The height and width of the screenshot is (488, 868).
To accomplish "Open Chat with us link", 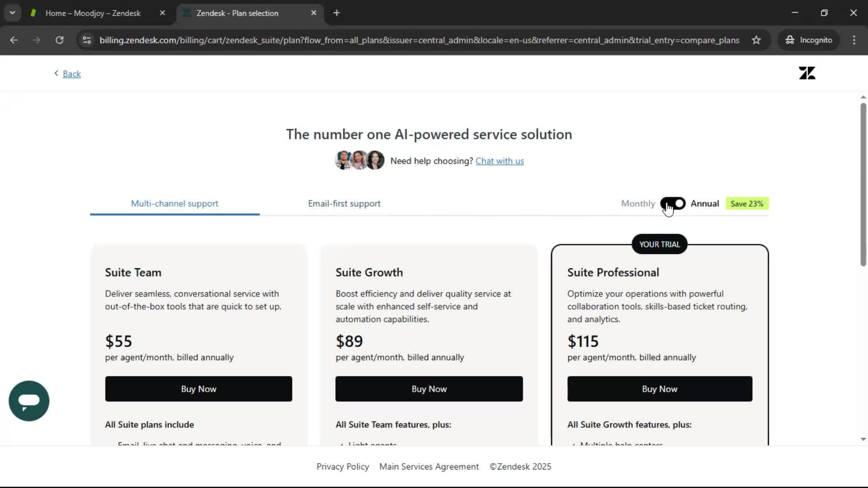I will tap(500, 161).
